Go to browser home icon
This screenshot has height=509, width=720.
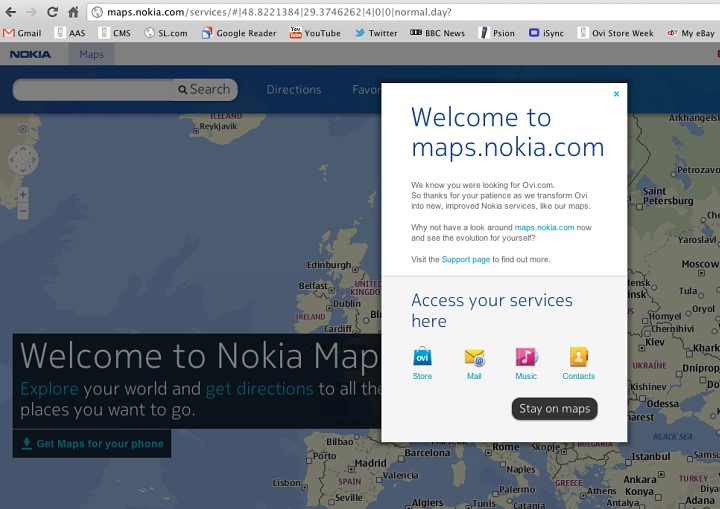click(x=74, y=12)
